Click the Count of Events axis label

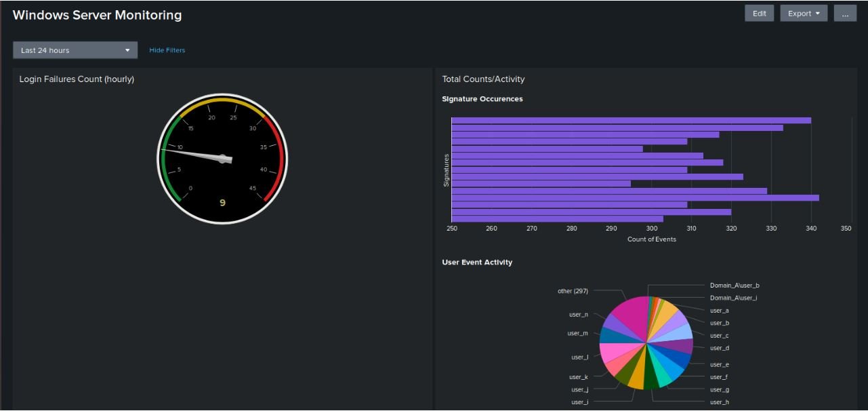pyautogui.click(x=651, y=239)
